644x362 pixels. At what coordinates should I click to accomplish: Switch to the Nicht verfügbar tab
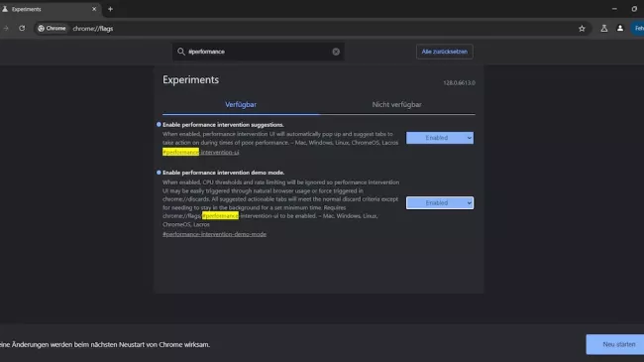[396, 104]
